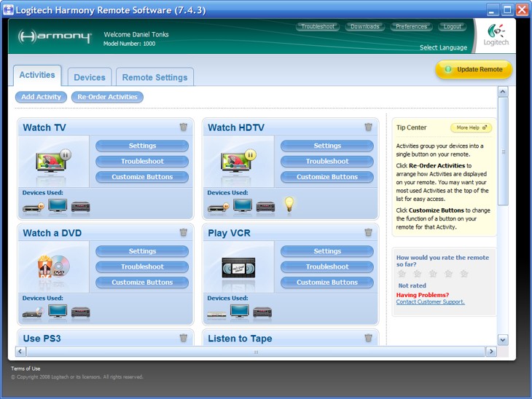
Task: Click Add Activity button
Action: click(x=41, y=97)
